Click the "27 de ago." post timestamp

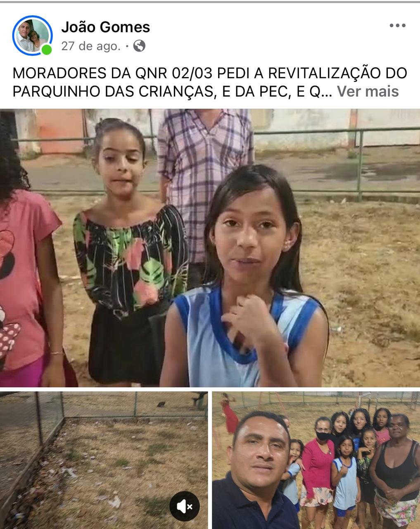[91, 46]
